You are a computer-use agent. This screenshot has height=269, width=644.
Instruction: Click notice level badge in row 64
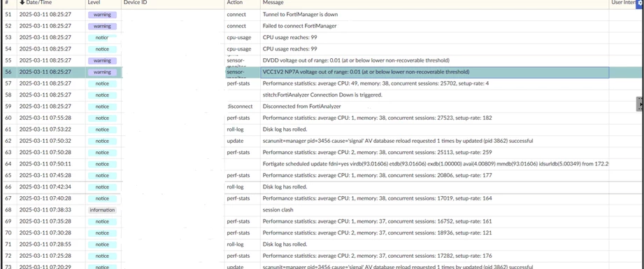[102, 165]
